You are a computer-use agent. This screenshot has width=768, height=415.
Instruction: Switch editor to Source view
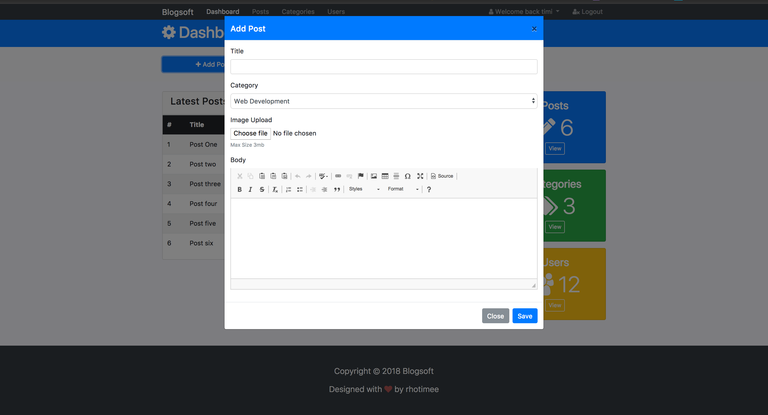point(442,176)
